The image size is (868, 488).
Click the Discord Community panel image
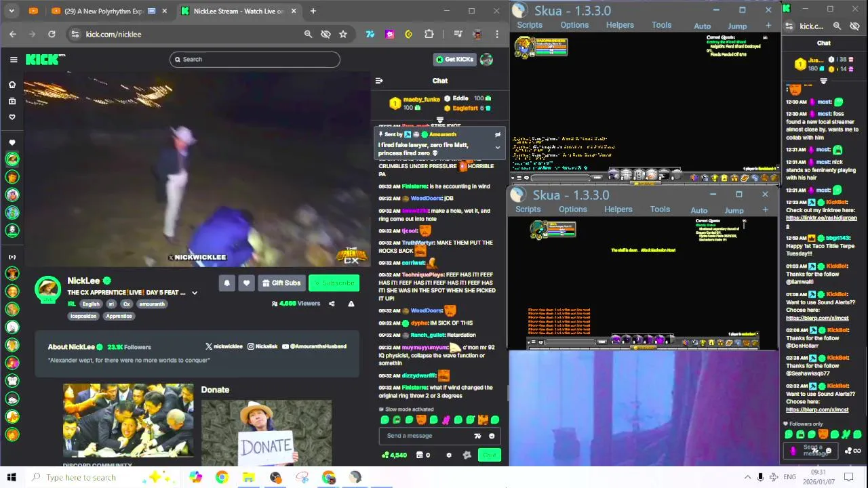coord(128,422)
